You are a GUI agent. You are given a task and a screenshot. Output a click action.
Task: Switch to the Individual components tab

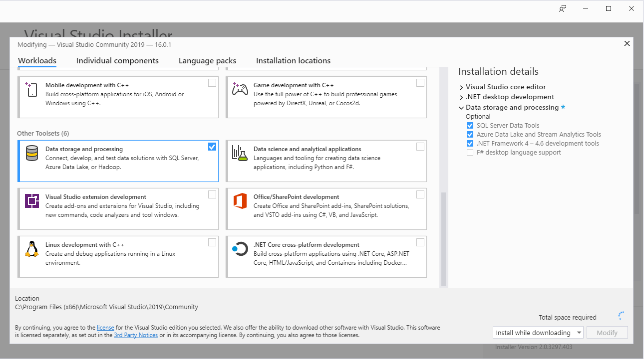click(117, 60)
